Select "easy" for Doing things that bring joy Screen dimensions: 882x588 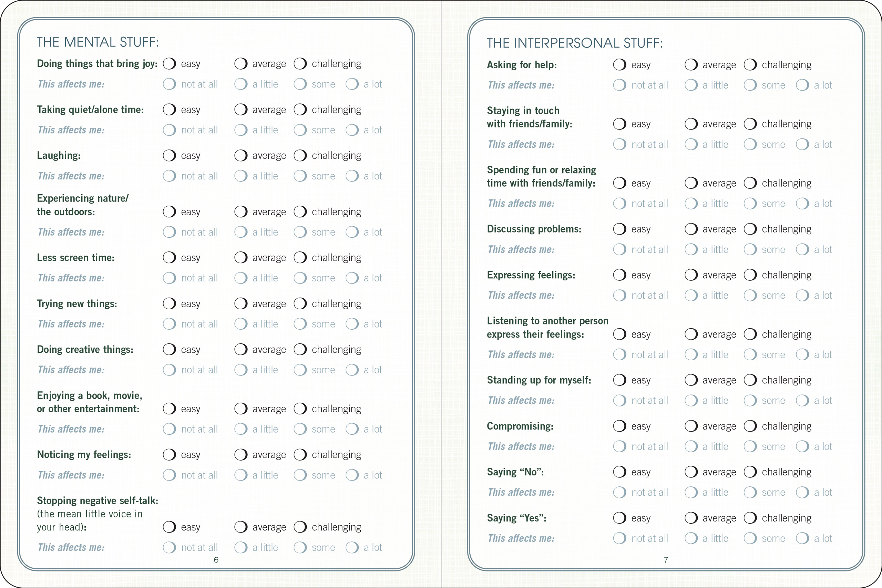tap(169, 63)
